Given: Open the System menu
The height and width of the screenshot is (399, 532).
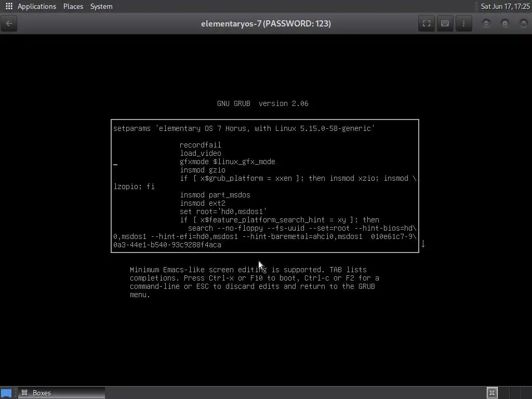Looking at the screenshot, I should tap(101, 6).
